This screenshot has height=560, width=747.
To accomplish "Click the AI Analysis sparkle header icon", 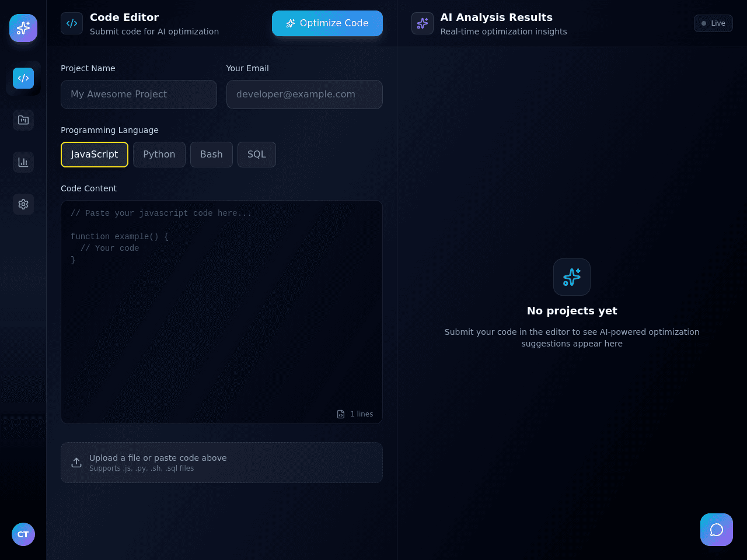I will (423, 23).
